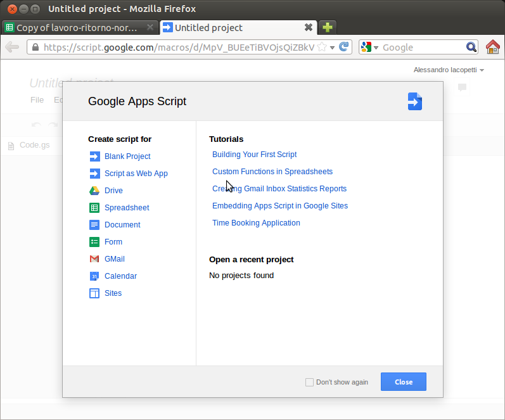Open Blank Project link
Image resolution: width=505 pixels, height=420 pixels.
tap(127, 156)
